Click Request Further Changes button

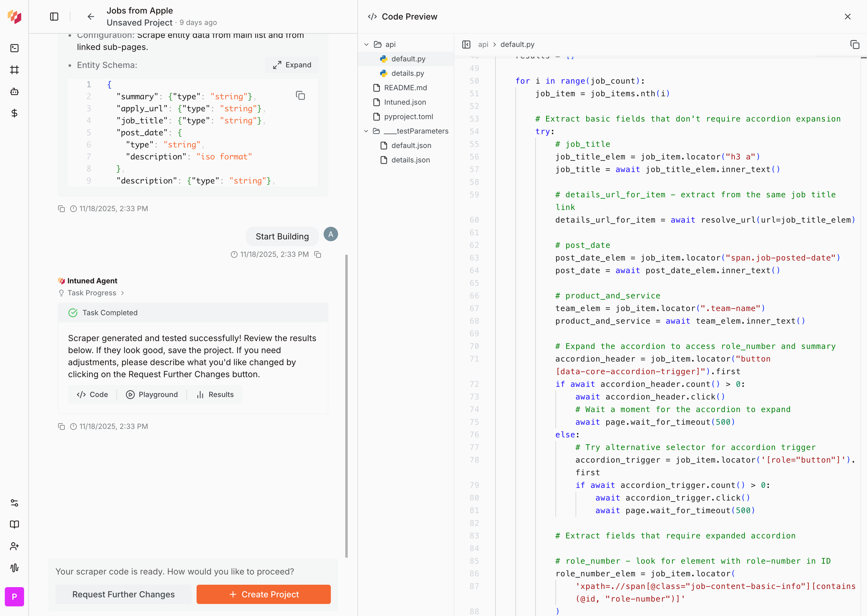coord(123,594)
